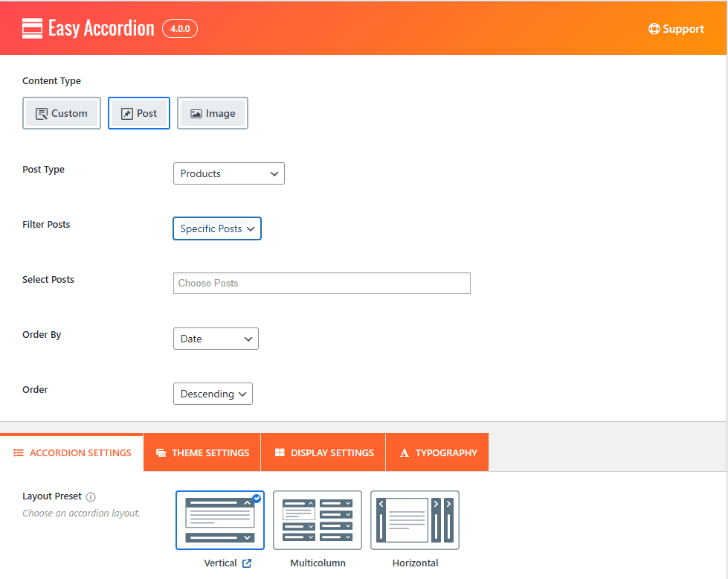Click the version 4.0.0 badge
The image size is (728, 579).
tap(180, 29)
